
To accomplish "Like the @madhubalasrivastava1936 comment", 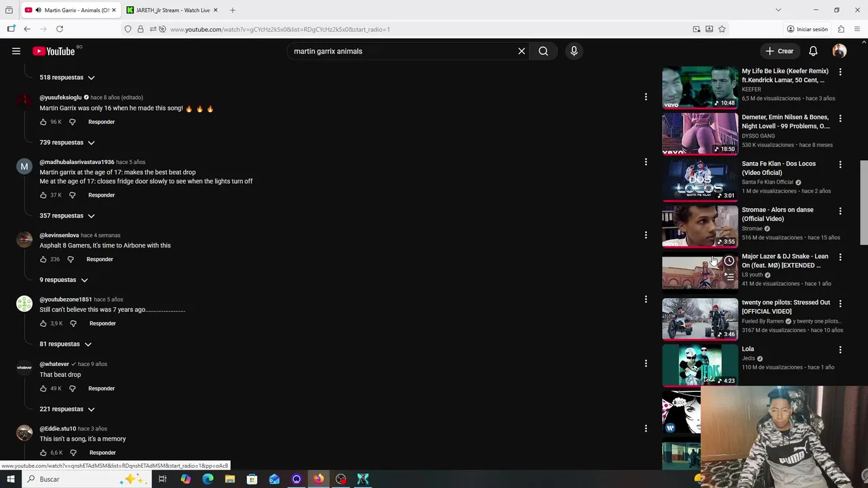I will pos(43,195).
